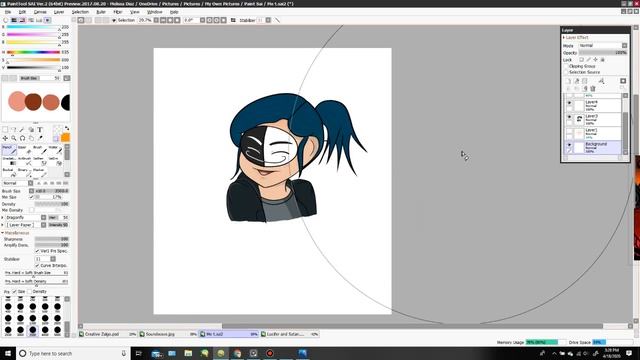This screenshot has height=360, width=640.
Task: Adjust the layer Opacity slider
Action: [603, 53]
